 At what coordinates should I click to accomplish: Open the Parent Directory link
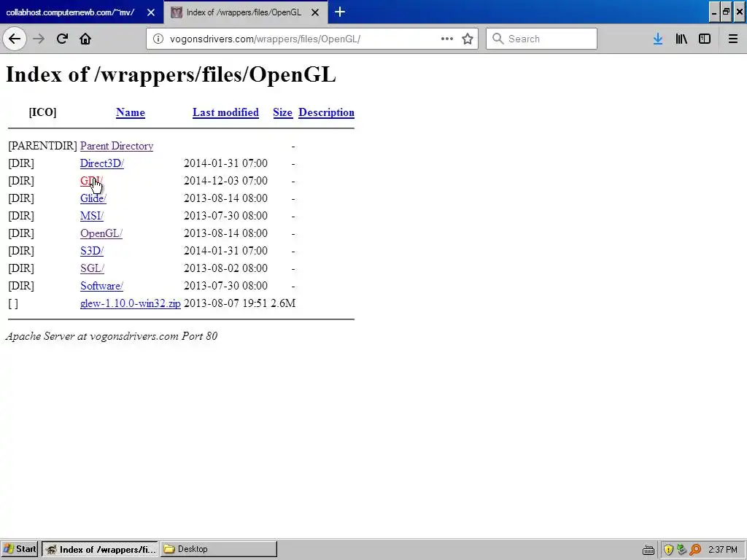coord(117,146)
